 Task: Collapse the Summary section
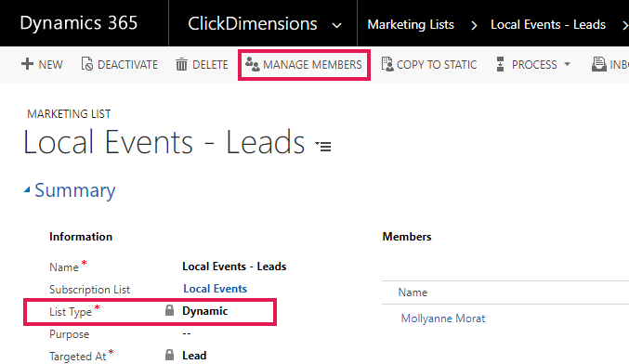(x=27, y=190)
